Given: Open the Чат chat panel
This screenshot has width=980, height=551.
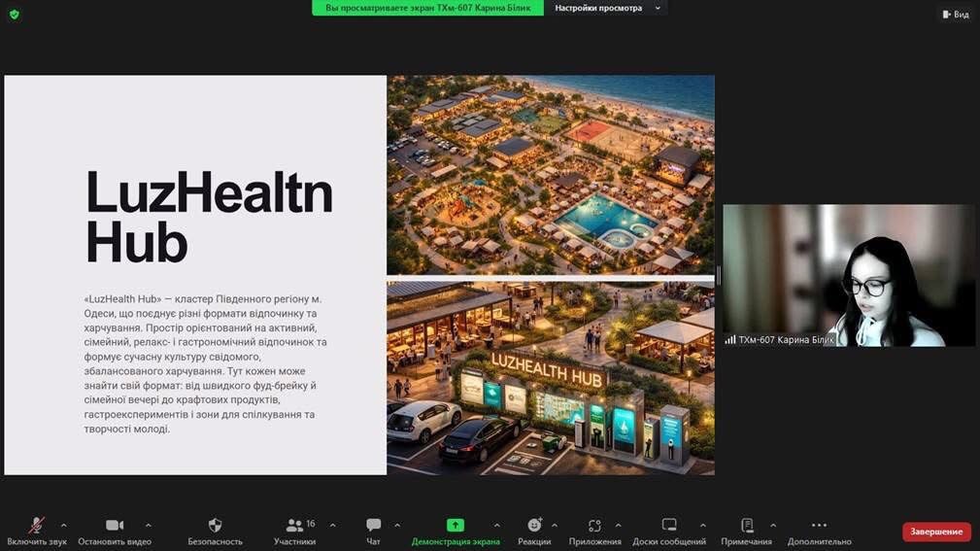Looking at the screenshot, I should 373,526.
